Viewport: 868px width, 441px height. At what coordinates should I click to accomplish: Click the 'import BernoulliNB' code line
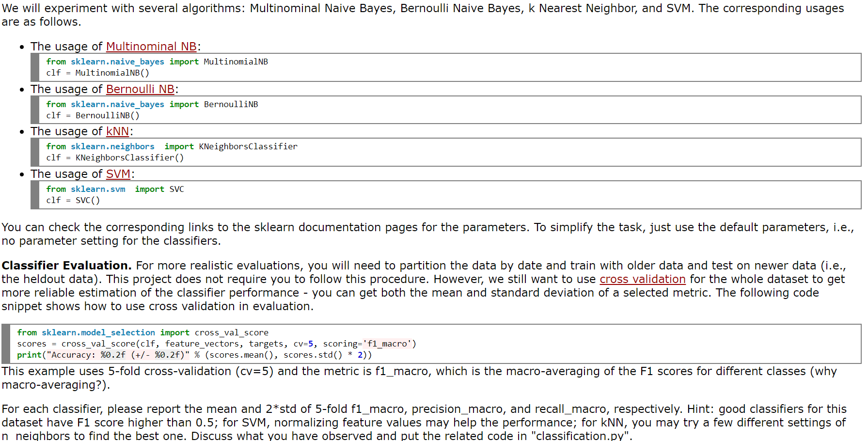click(x=152, y=104)
